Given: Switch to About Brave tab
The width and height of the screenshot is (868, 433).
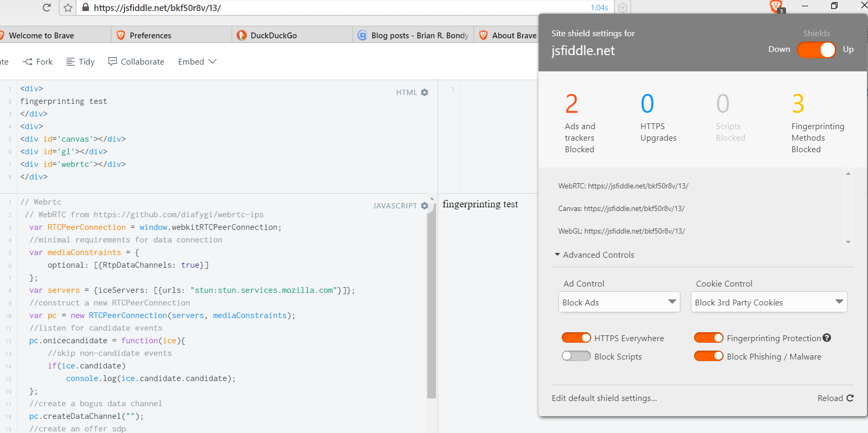Looking at the screenshot, I should click(507, 35).
